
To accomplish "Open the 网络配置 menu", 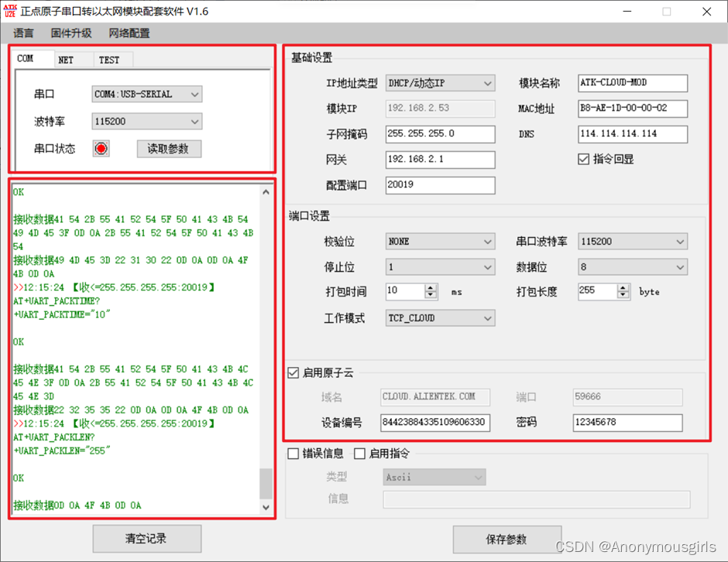I will click(129, 33).
